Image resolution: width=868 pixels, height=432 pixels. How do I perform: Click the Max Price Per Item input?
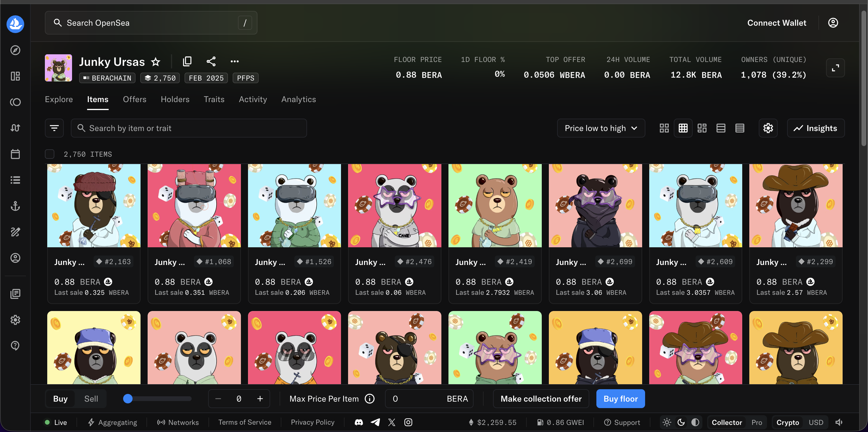pyautogui.click(x=429, y=399)
